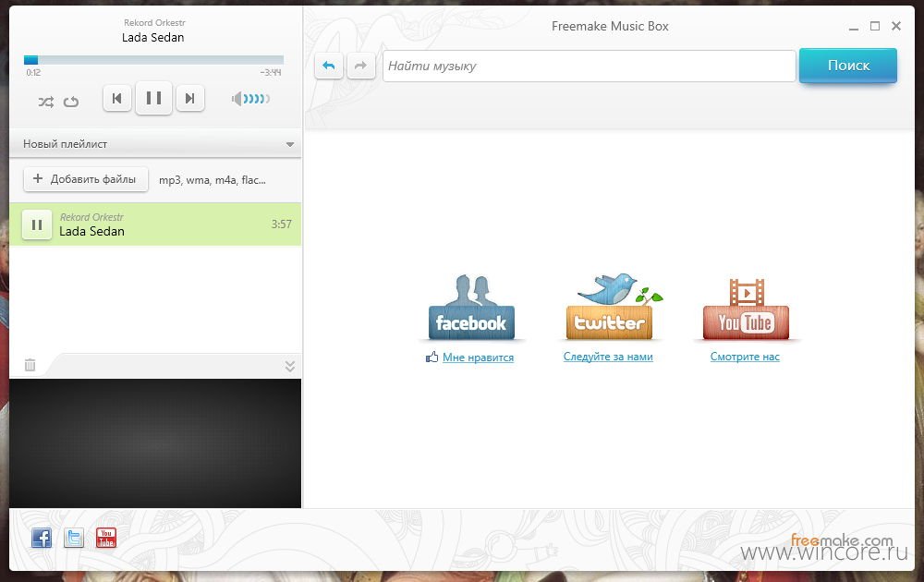This screenshot has height=582, width=924.
Task: Click the Freemake Music Box window title
Action: [610, 27]
